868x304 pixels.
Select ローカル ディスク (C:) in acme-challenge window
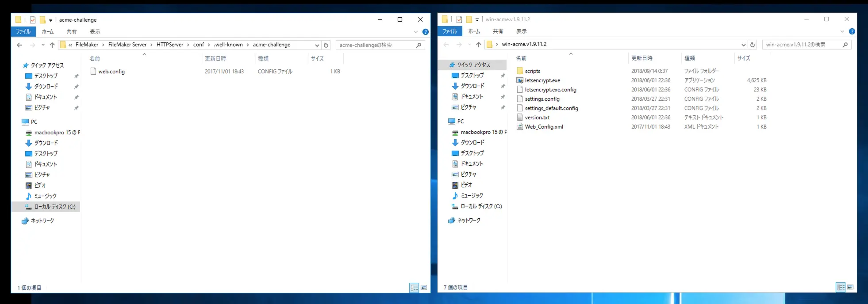click(54, 207)
